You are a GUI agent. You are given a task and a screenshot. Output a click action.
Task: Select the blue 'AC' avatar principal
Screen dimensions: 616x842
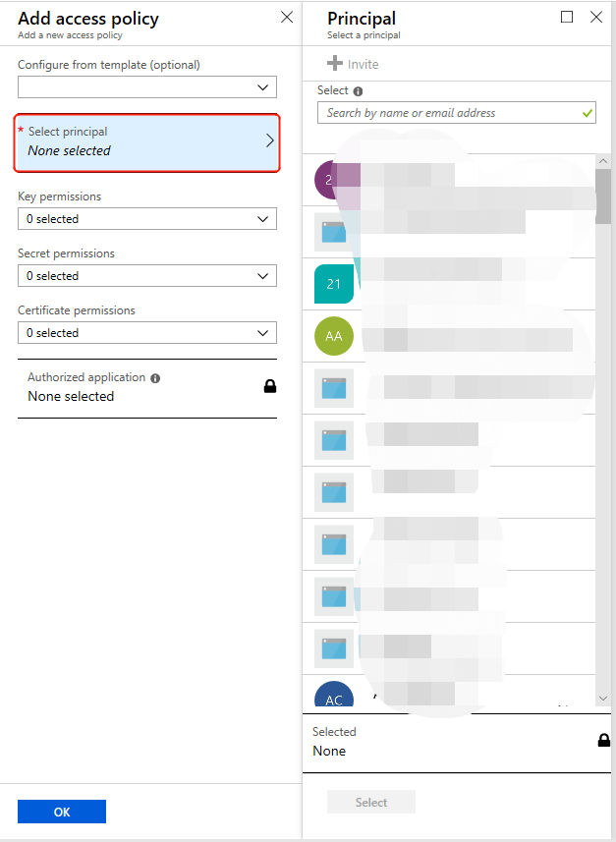click(x=333, y=699)
